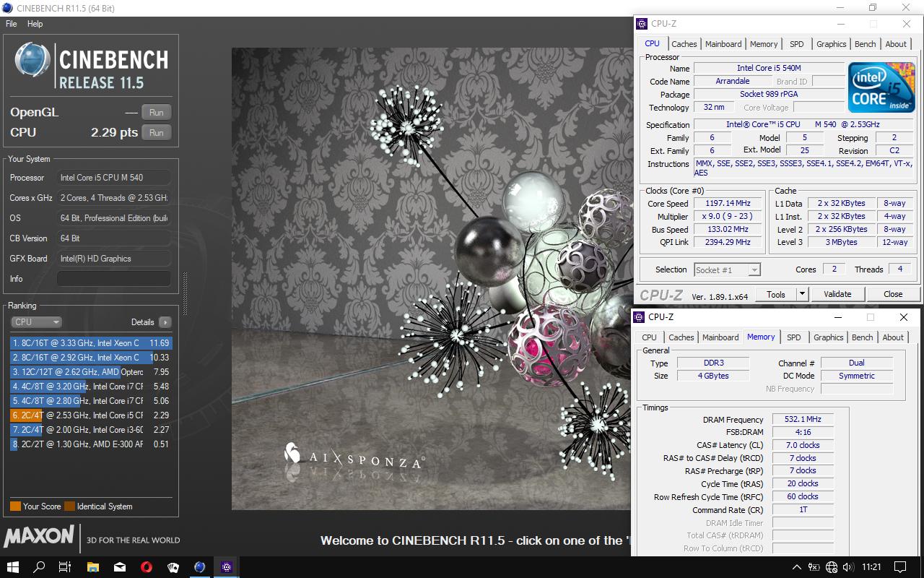Select highlighted 2C/4T @ 2.53 GHz row
The height and width of the screenshot is (578, 924).
[x=91, y=415]
